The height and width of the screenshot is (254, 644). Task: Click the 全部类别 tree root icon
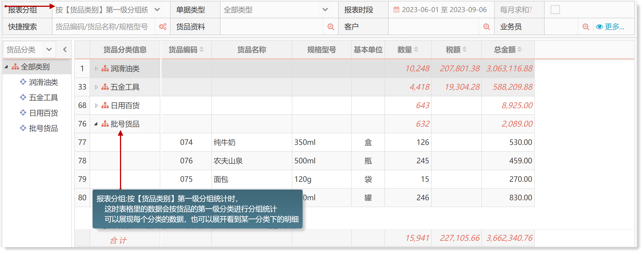click(15, 67)
